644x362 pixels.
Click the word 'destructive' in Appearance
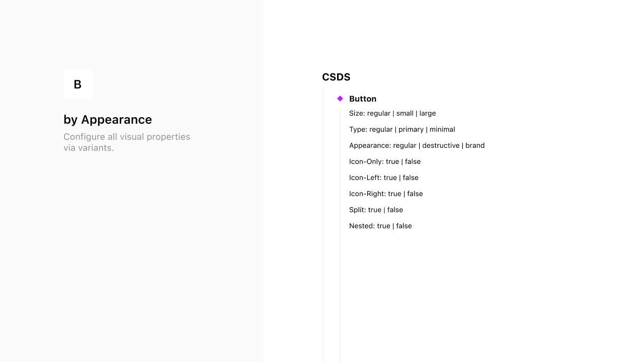click(x=440, y=145)
